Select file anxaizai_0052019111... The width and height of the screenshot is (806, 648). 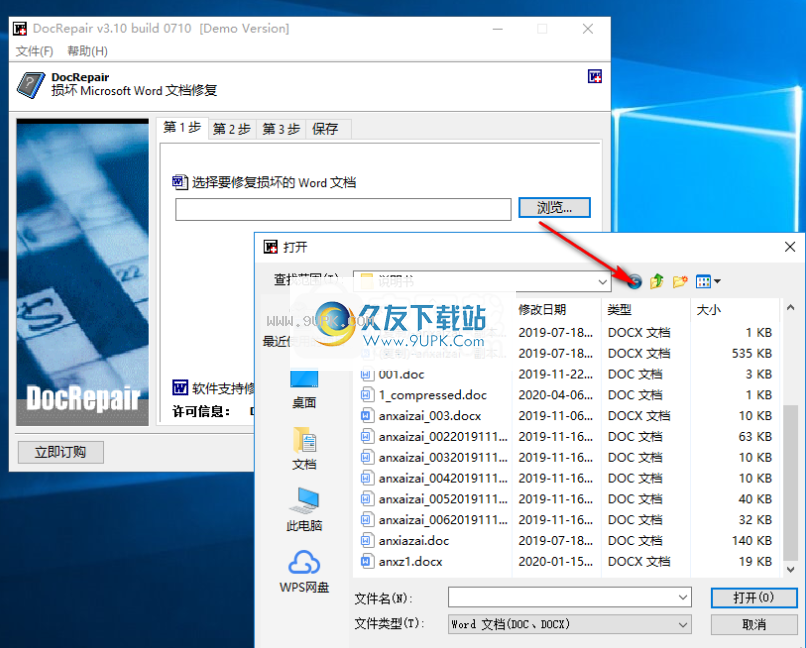tap(443, 499)
